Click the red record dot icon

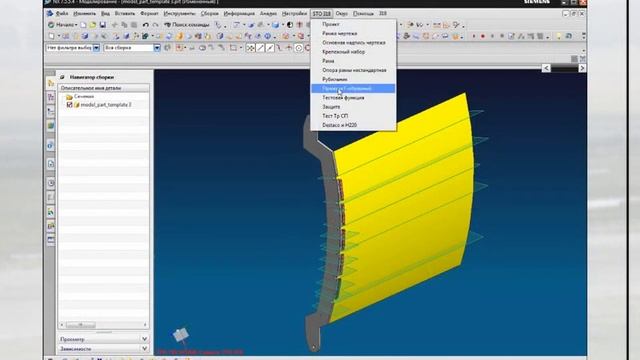point(482,36)
